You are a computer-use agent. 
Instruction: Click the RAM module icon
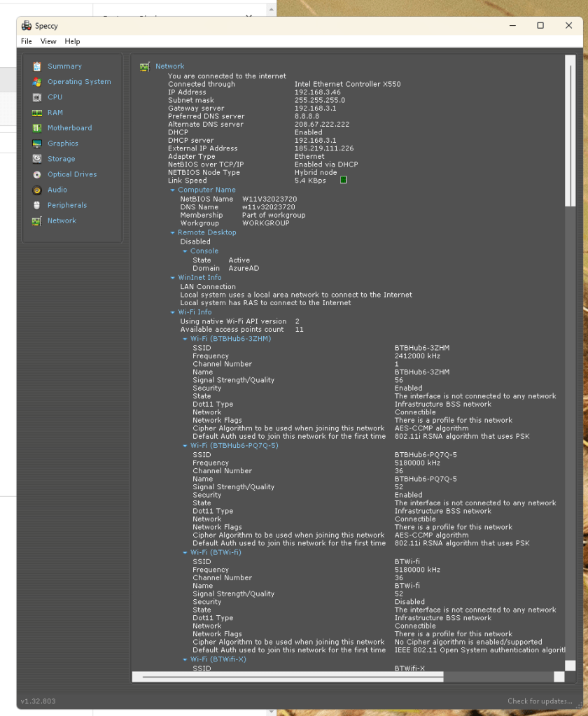click(x=37, y=113)
